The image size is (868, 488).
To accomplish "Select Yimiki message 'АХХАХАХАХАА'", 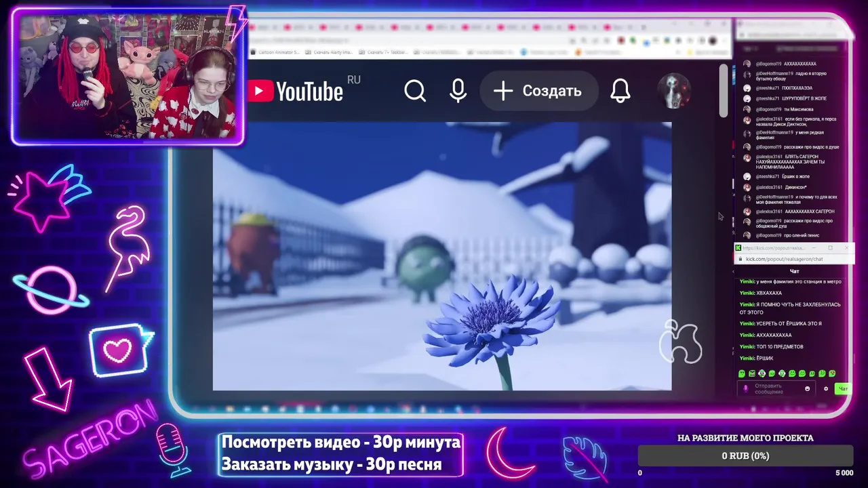I will tap(766, 335).
